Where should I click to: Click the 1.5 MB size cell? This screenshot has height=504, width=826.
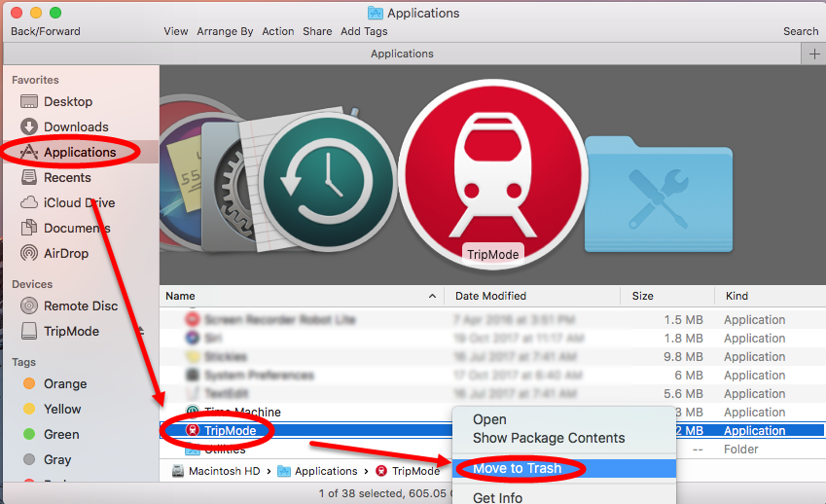(683, 320)
